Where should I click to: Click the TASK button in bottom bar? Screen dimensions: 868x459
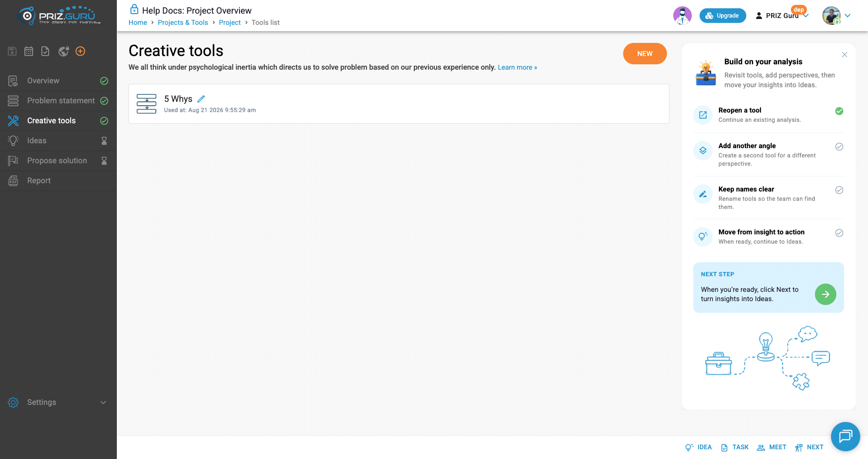click(x=735, y=447)
